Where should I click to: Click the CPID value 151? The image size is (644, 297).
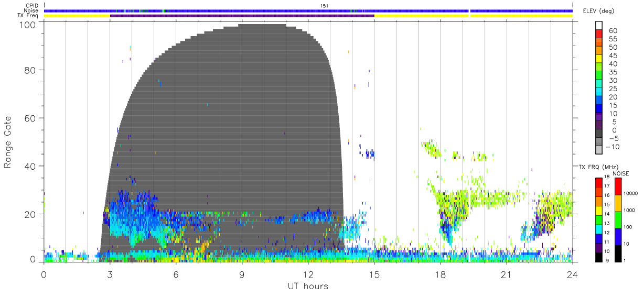coord(324,6)
